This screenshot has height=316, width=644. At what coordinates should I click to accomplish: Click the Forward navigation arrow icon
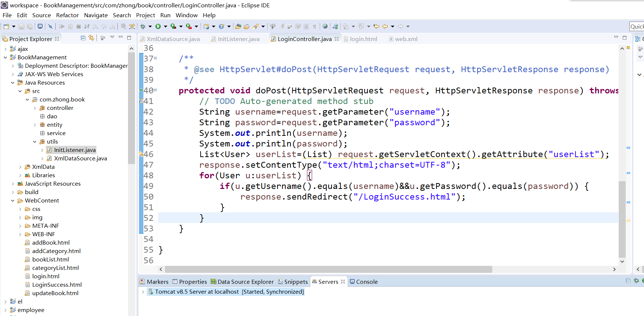[400, 26]
